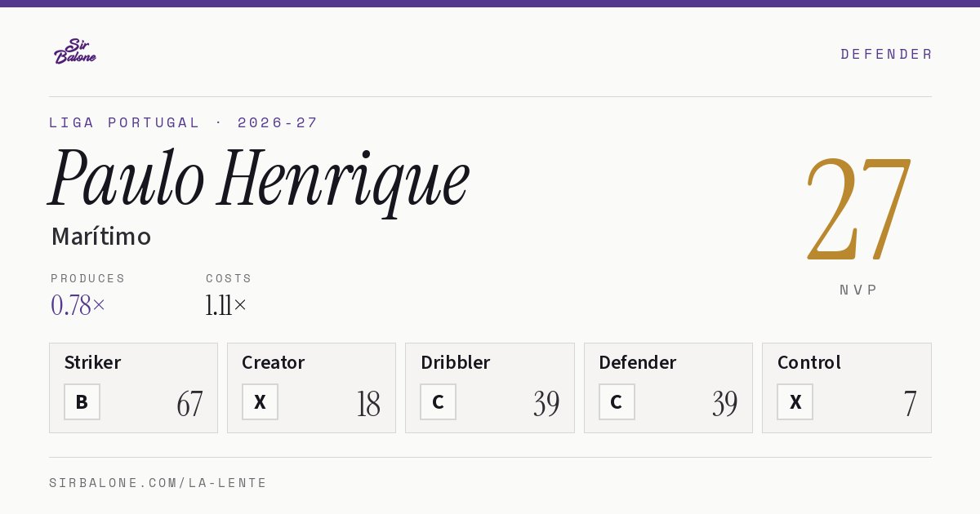Click the club name Marítimo

point(101,237)
